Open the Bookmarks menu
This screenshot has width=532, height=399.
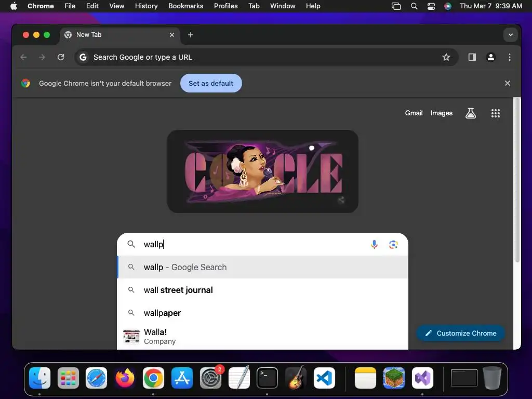[185, 6]
